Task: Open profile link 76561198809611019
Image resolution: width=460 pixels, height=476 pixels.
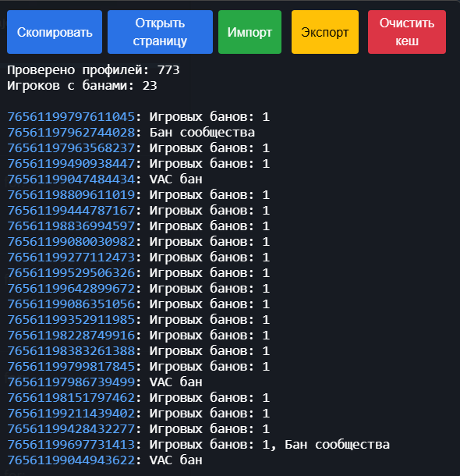Action: [71, 195]
